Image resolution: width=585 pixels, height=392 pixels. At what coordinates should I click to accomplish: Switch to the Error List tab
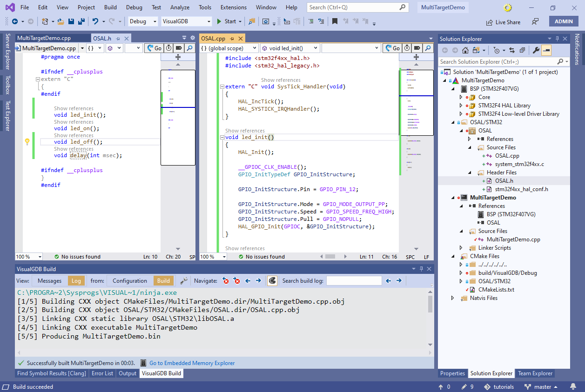click(102, 373)
